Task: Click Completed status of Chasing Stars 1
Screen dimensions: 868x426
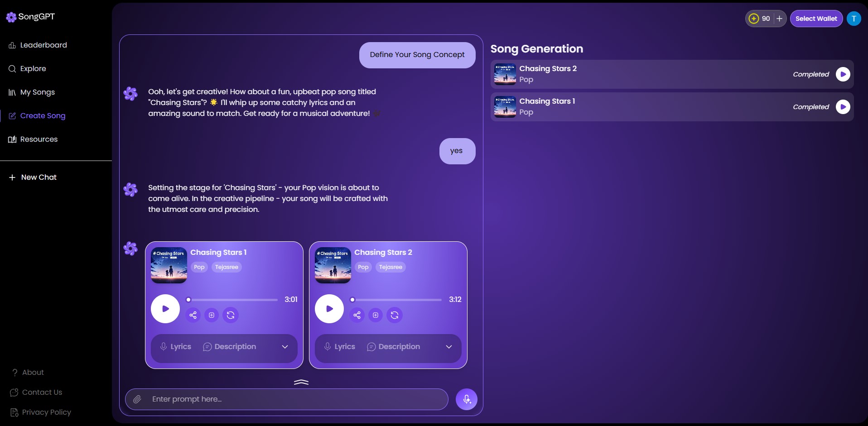Action: 811,107
